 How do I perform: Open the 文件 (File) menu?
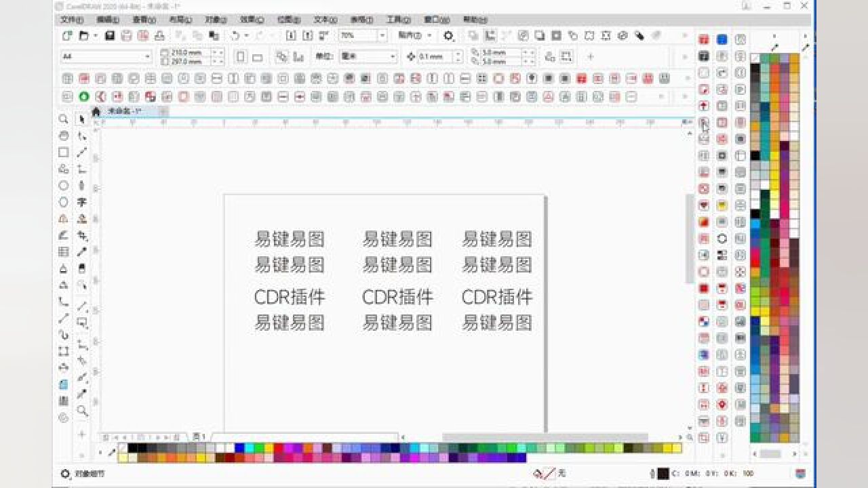(71, 20)
